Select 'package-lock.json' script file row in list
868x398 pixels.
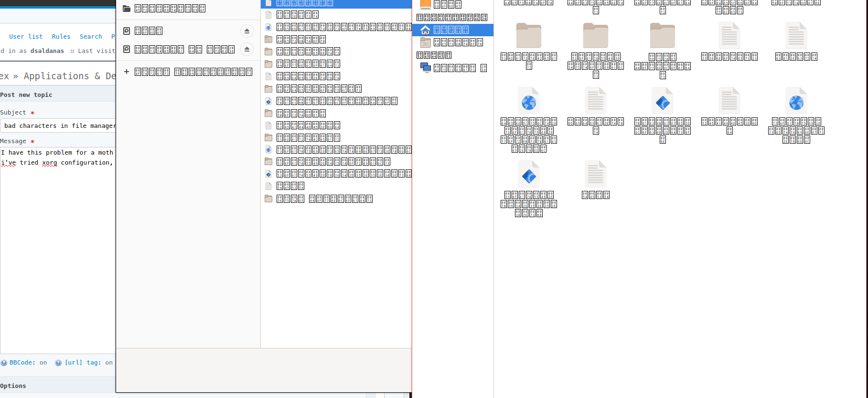point(336,101)
